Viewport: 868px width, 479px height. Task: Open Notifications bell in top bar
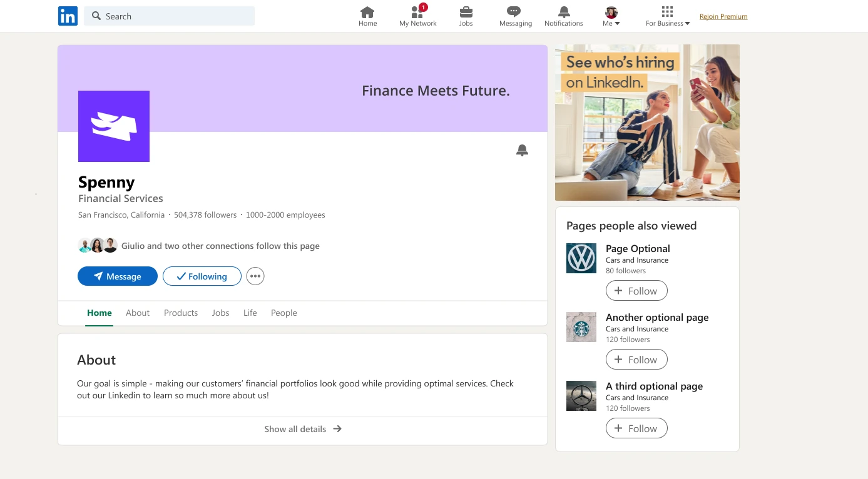click(564, 17)
